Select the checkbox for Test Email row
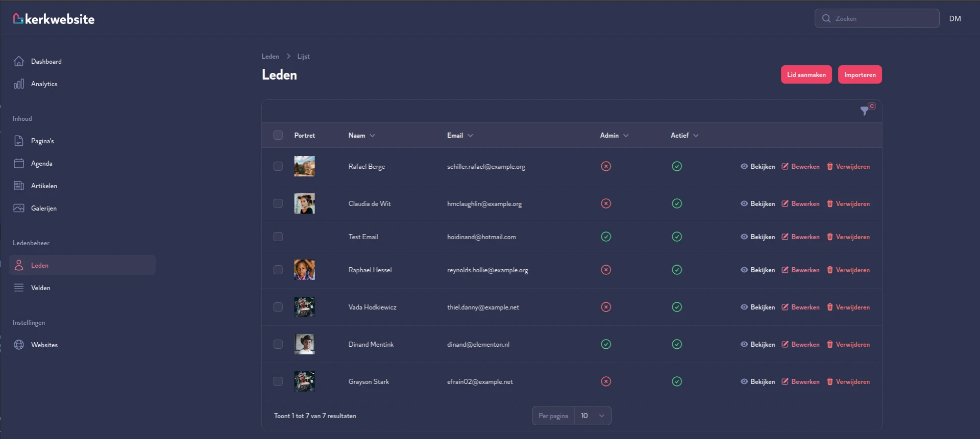Viewport: 980px width, 439px height. [278, 237]
